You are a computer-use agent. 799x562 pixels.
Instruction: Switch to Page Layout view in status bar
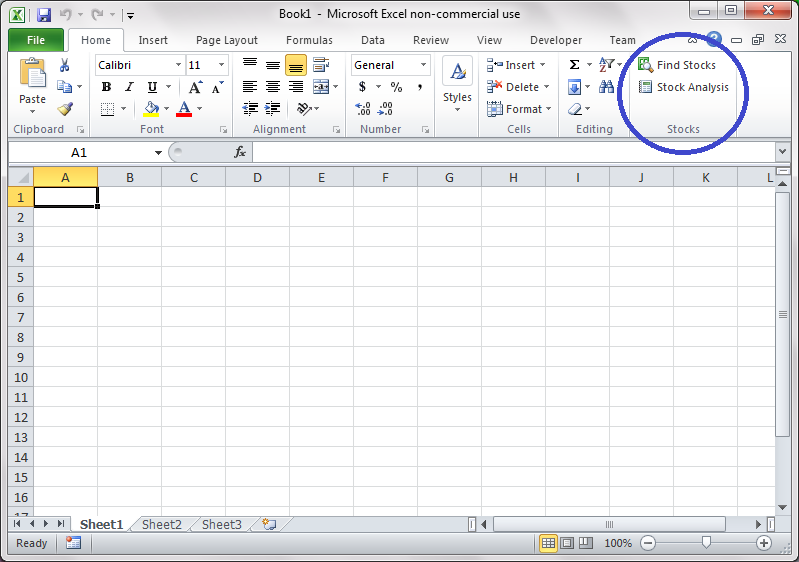click(567, 543)
